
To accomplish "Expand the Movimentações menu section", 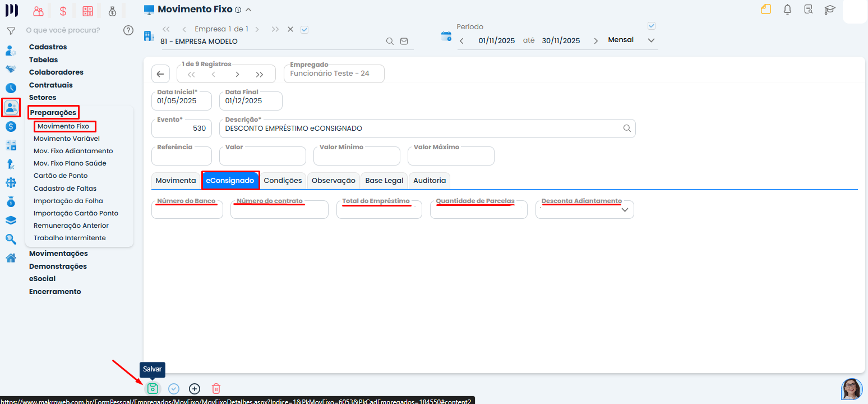I will [58, 254].
